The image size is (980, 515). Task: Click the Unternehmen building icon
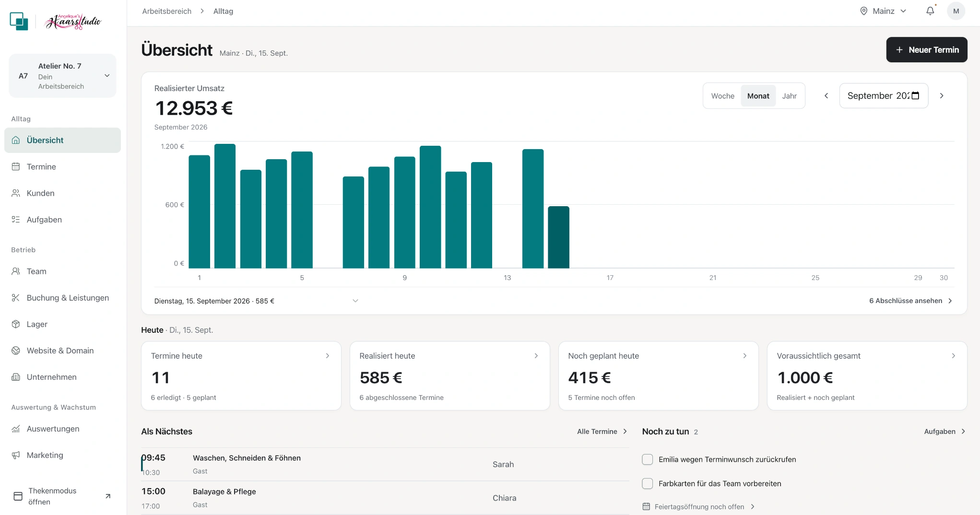(x=16, y=376)
